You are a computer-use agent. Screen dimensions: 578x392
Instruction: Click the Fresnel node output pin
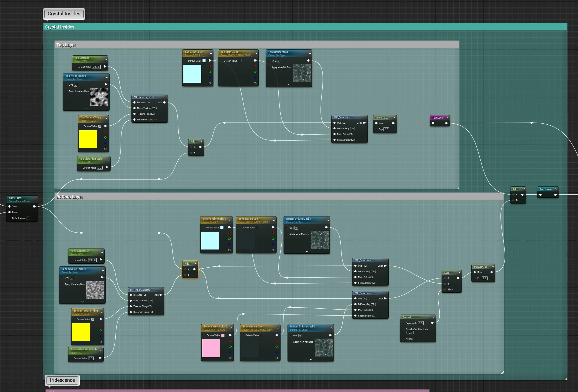click(x=432, y=323)
